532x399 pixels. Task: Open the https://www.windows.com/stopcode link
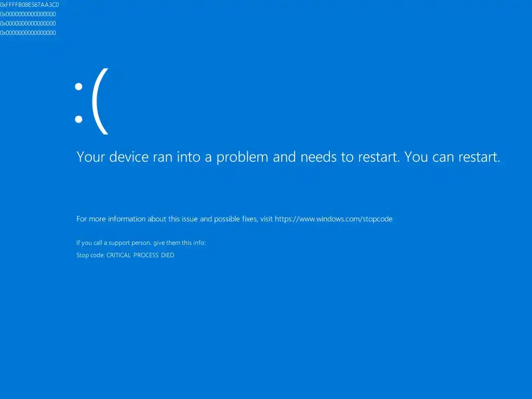[x=334, y=219]
